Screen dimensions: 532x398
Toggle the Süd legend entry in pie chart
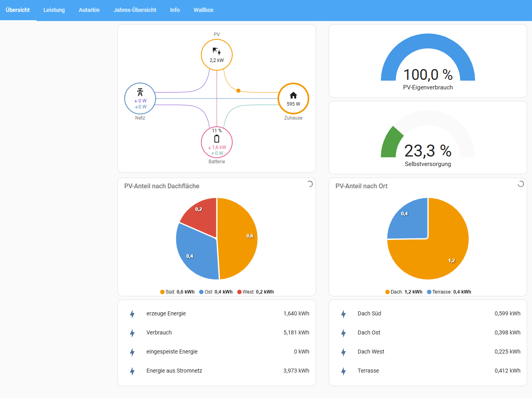[177, 292]
